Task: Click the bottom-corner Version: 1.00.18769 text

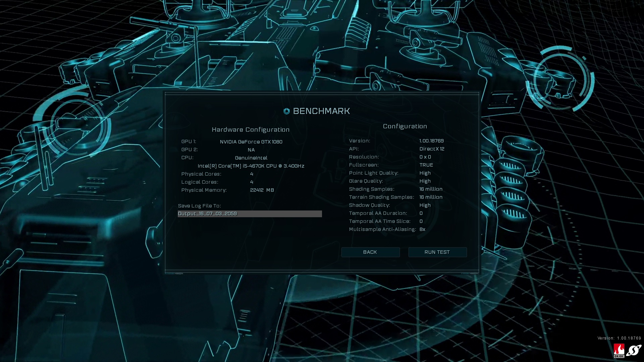Action: tap(619, 338)
